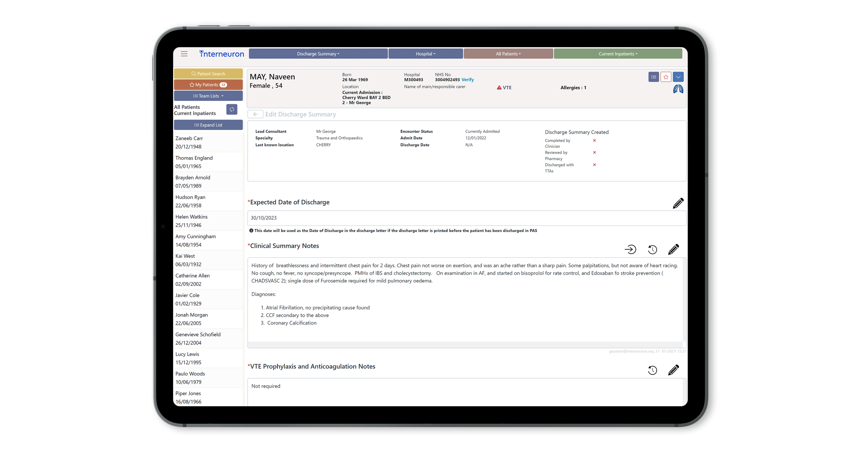Expand the patient banner chevron
The width and height of the screenshot is (868, 455).
(x=678, y=77)
